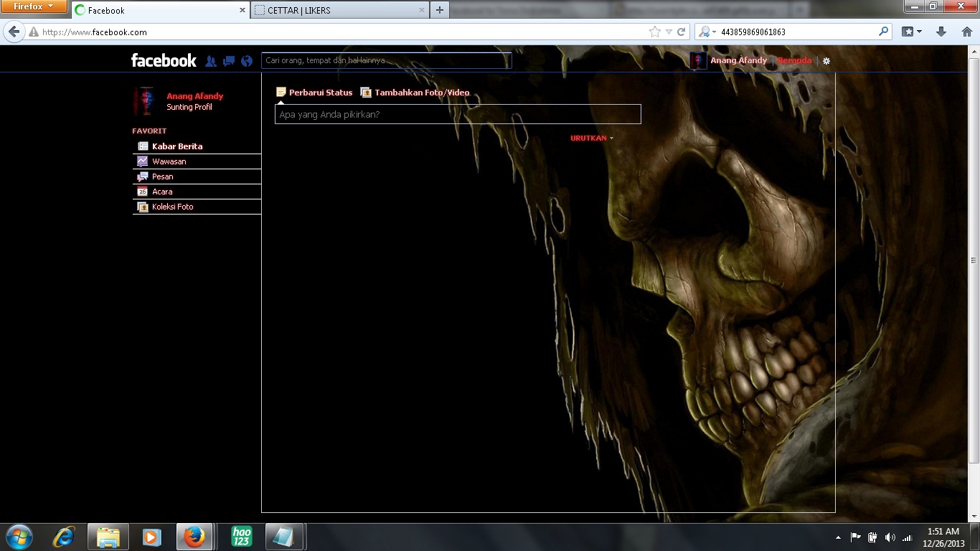The width and height of the screenshot is (980, 551).
Task: Open the account settings gear icon
Action: click(826, 61)
